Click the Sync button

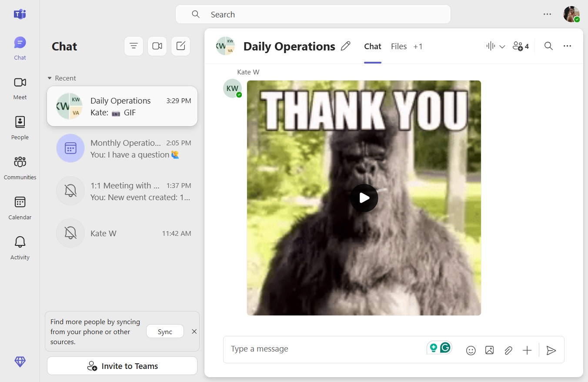[165, 332]
